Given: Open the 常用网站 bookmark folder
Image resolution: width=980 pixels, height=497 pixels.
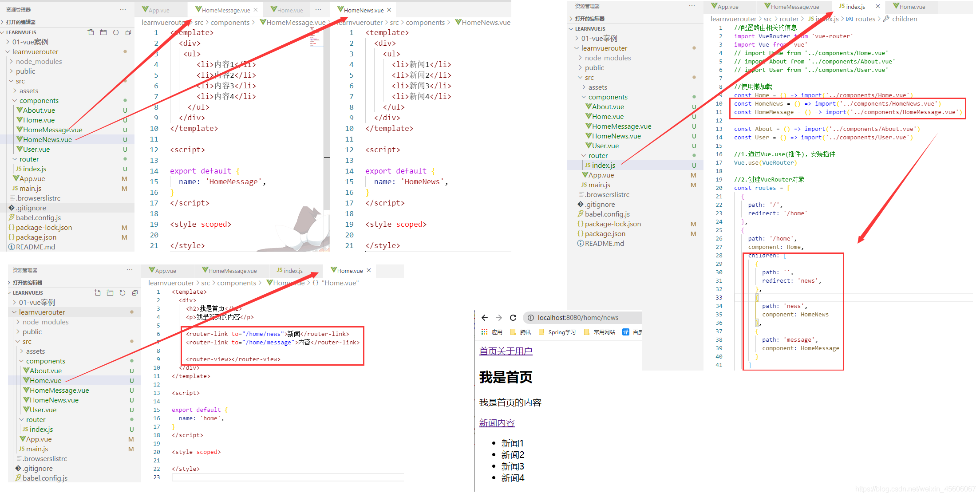Looking at the screenshot, I should click(604, 332).
